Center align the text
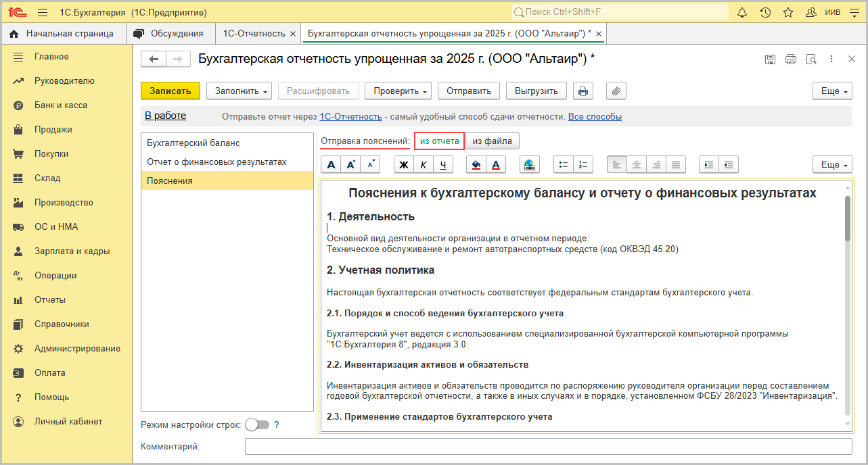 point(637,164)
